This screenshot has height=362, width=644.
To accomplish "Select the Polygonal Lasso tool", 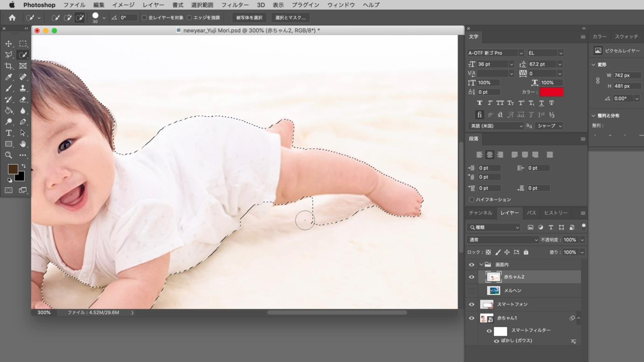I will (9, 55).
